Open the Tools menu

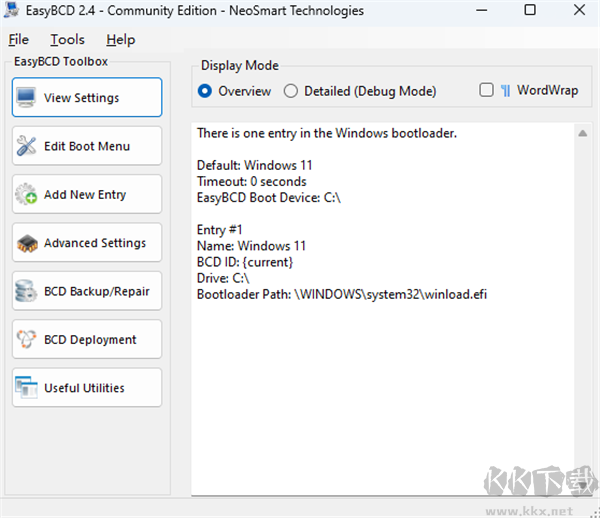(x=67, y=40)
